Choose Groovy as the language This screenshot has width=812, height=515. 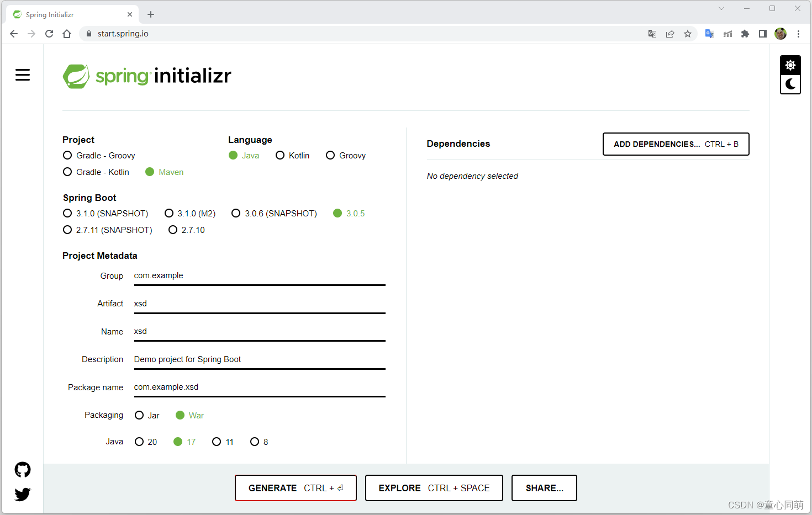346,156
